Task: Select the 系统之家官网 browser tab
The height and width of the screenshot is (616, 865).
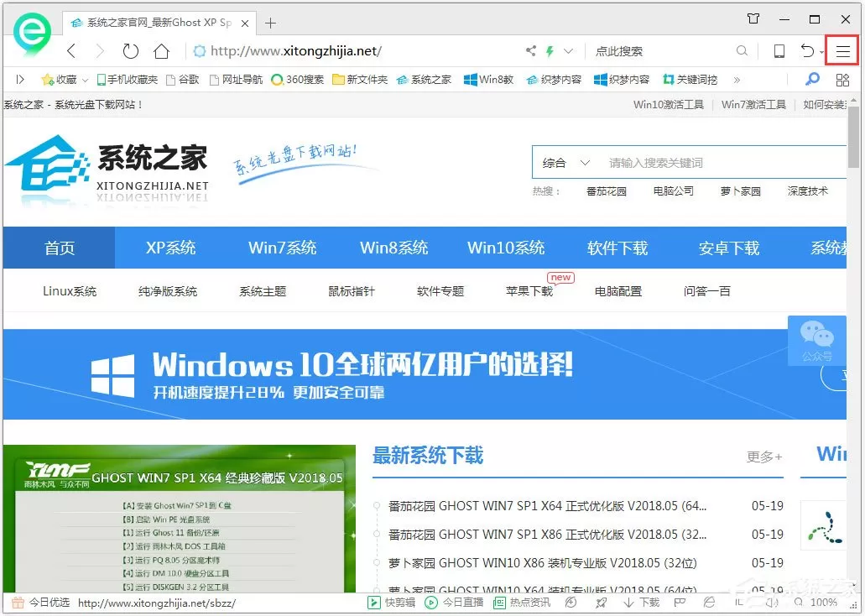Action: (x=159, y=23)
